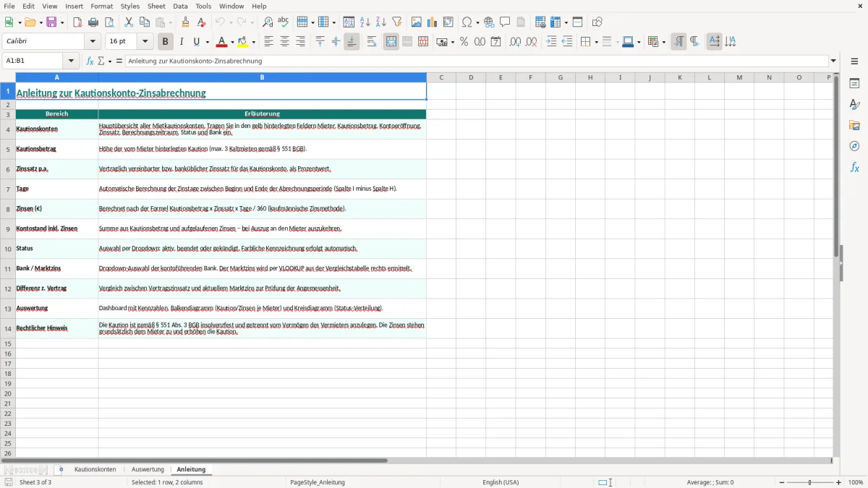Open Background Color dropdown arrow
Viewport: 868px width, 488px height.
click(x=254, y=42)
